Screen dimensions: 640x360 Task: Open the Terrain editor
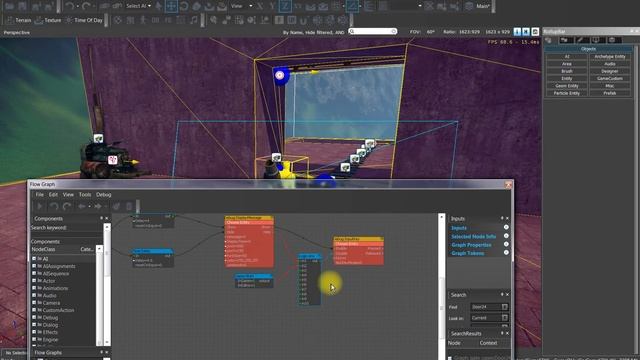[x=18, y=20]
